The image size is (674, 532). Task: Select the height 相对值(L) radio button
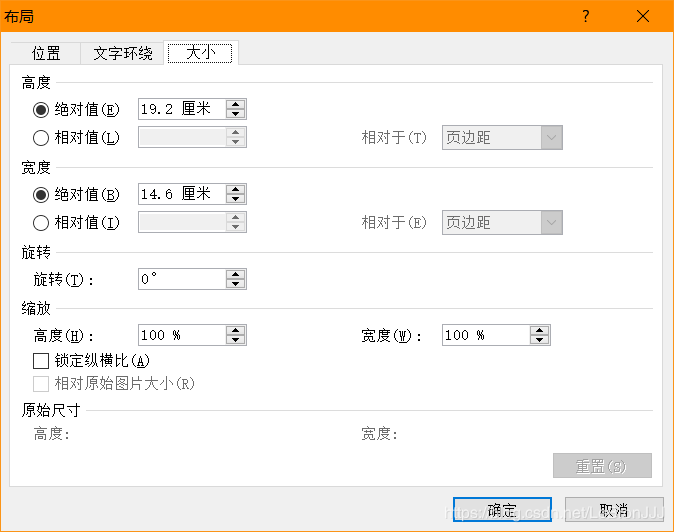pos(41,138)
